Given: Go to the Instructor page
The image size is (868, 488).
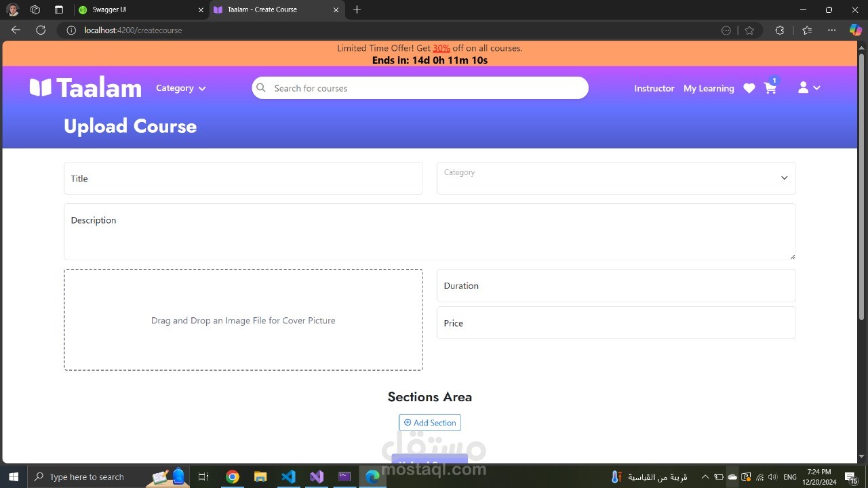Looking at the screenshot, I should pyautogui.click(x=654, y=88).
